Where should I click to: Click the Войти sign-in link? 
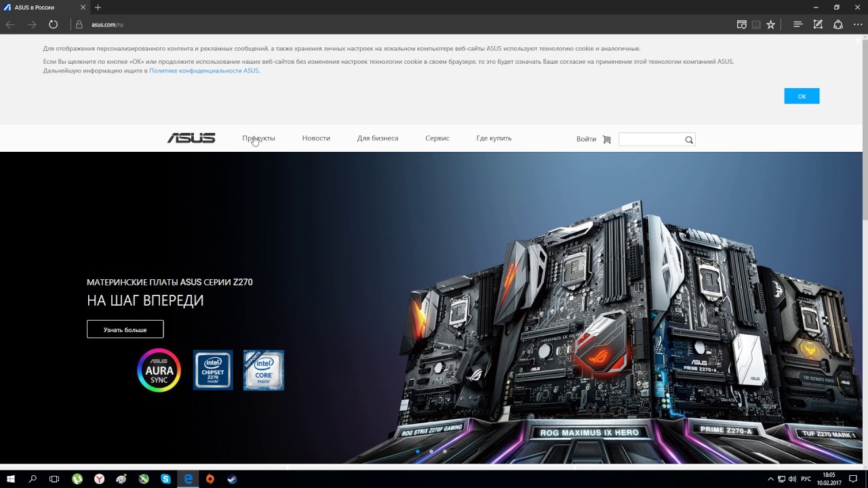pyautogui.click(x=586, y=139)
